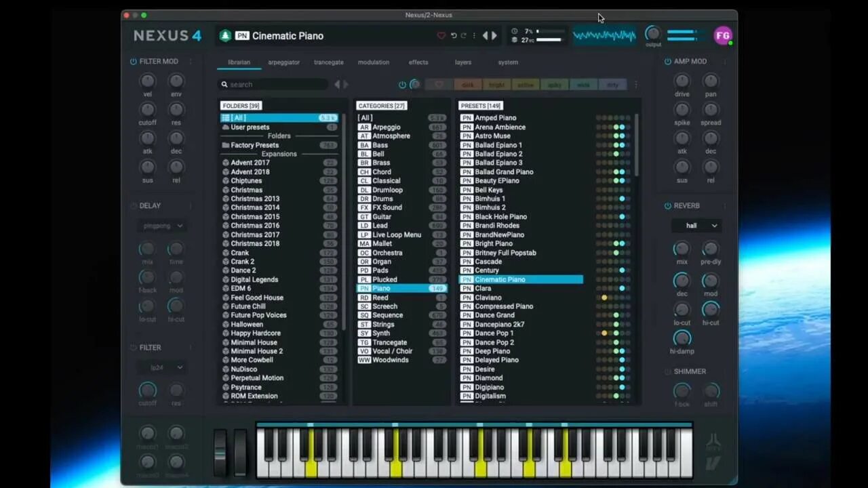Open the filter 'lp24' type dropdown
868x488 pixels.
point(162,367)
